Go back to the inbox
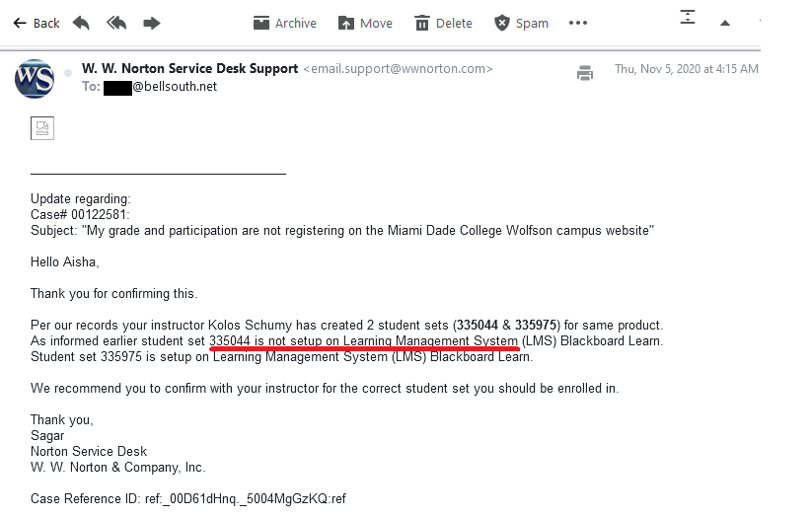 37,23
